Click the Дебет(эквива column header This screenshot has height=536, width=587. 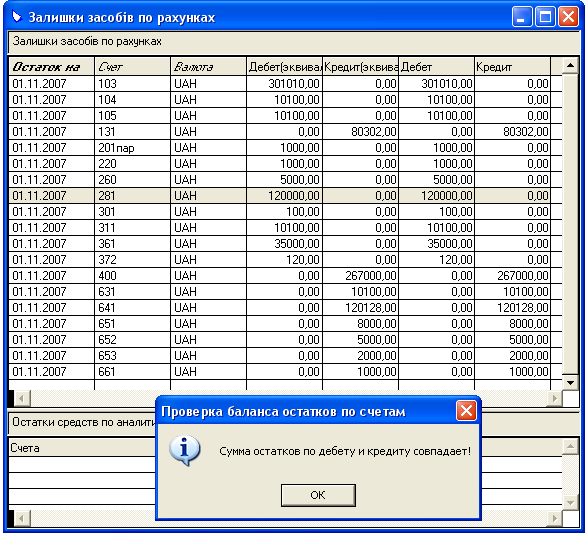285,67
